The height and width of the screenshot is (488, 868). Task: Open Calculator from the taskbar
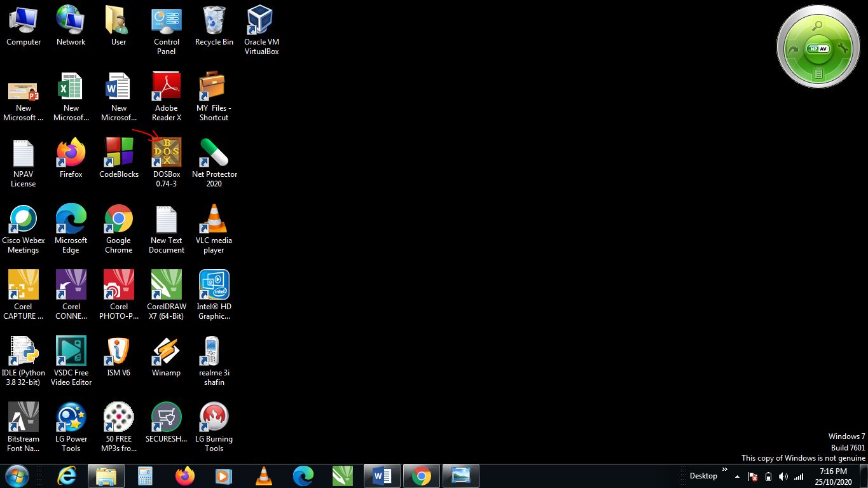click(x=146, y=476)
